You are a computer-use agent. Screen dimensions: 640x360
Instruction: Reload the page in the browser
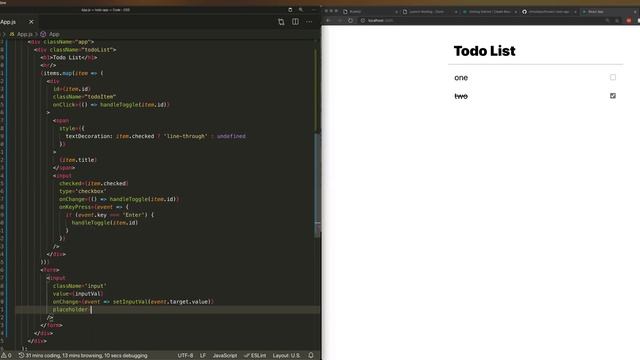click(x=350, y=20)
